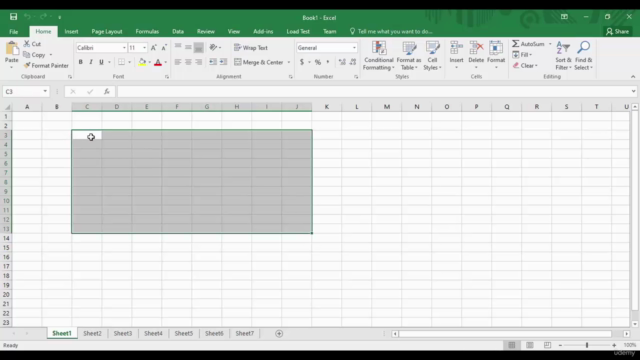
Task: Open the File tab
Action: [13, 31]
